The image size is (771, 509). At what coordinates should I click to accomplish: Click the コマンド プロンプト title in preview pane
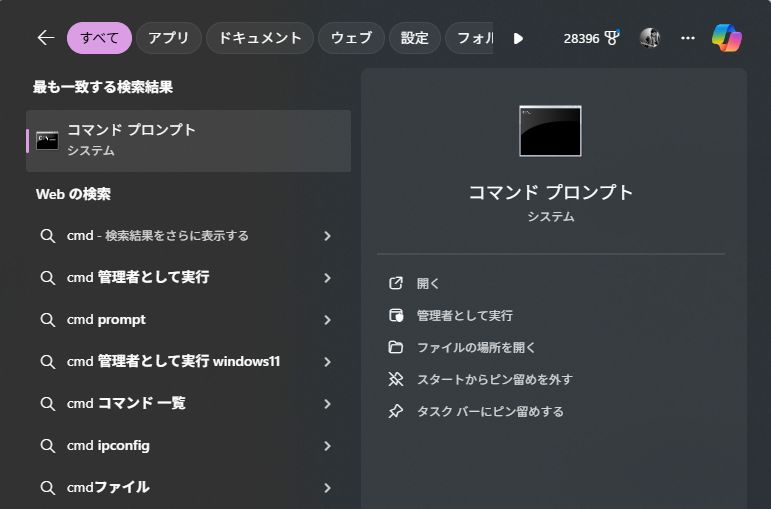(550, 192)
